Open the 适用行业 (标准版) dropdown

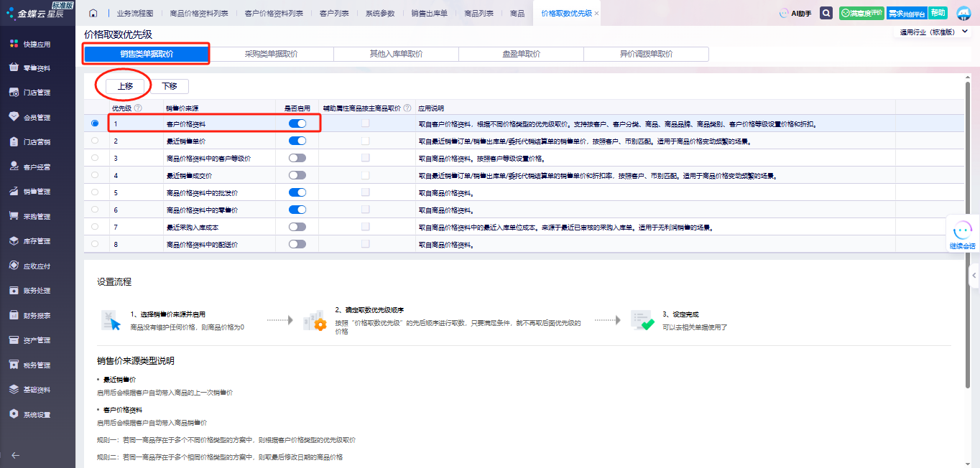pyautogui.click(x=934, y=32)
